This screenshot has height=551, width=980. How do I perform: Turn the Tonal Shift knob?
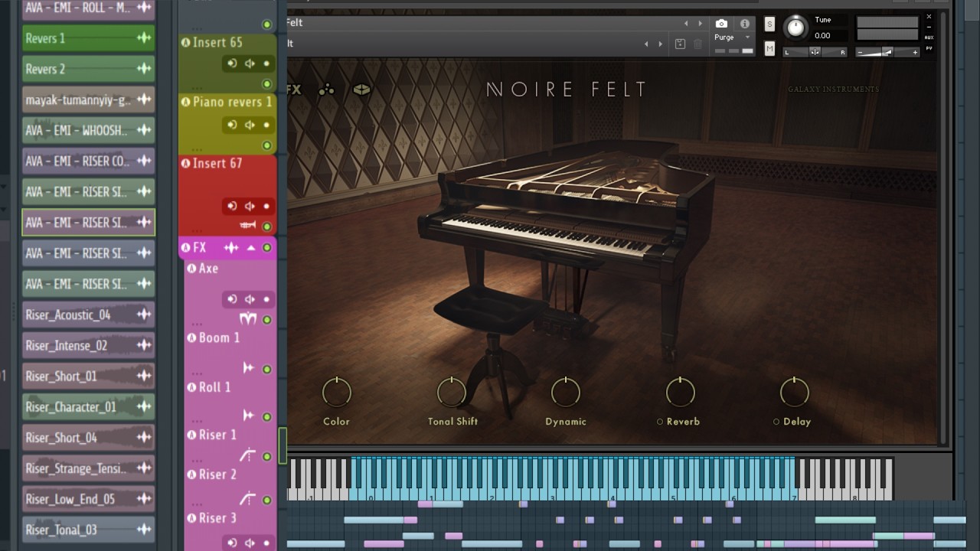[451, 393]
